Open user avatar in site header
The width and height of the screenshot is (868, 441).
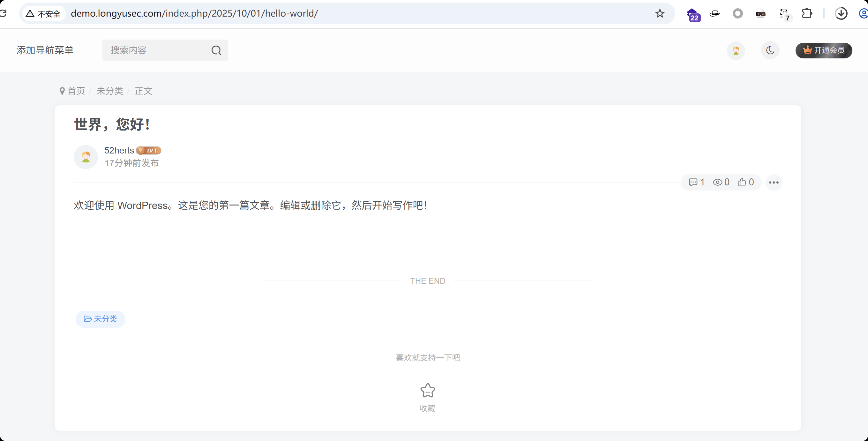pyautogui.click(x=736, y=50)
